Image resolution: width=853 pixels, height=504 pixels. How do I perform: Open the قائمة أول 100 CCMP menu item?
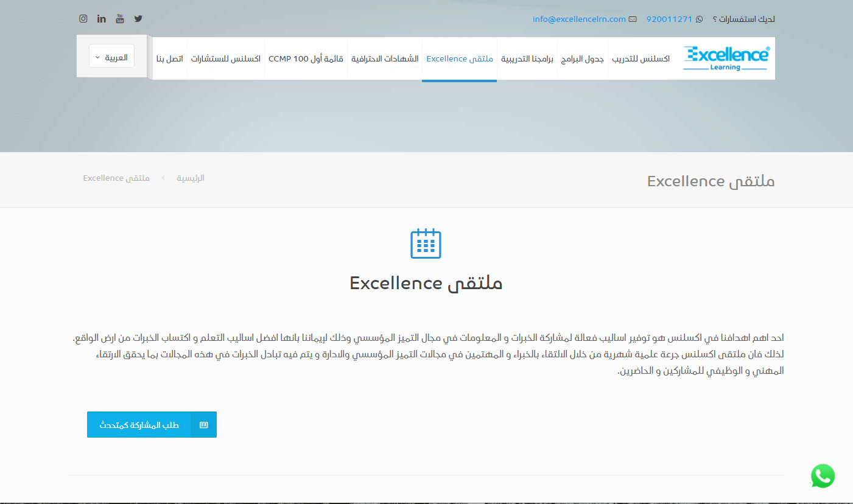coord(306,59)
